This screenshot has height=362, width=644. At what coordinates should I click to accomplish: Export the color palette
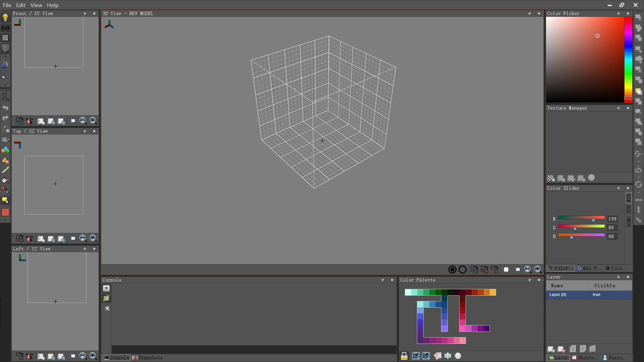click(x=426, y=356)
